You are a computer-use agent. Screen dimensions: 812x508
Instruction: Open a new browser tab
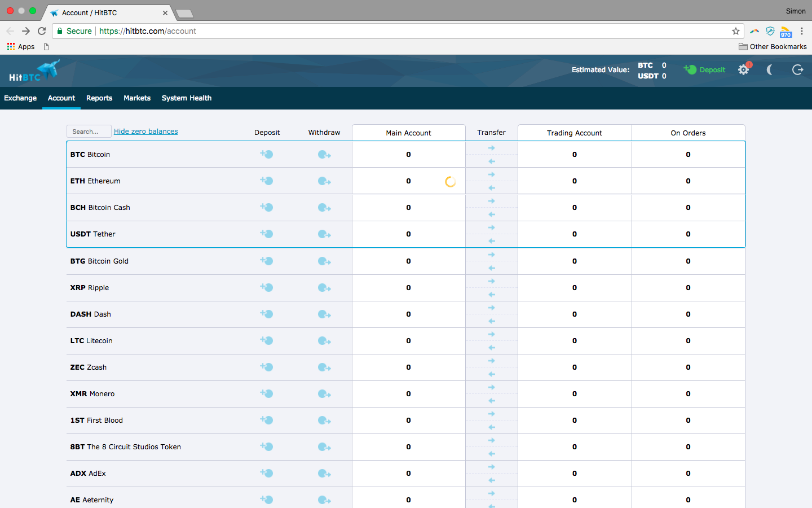coord(184,13)
